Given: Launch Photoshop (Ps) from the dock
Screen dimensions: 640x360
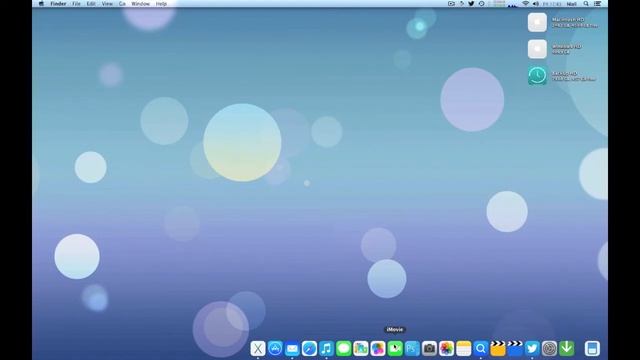Looking at the screenshot, I should tap(412, 349).
